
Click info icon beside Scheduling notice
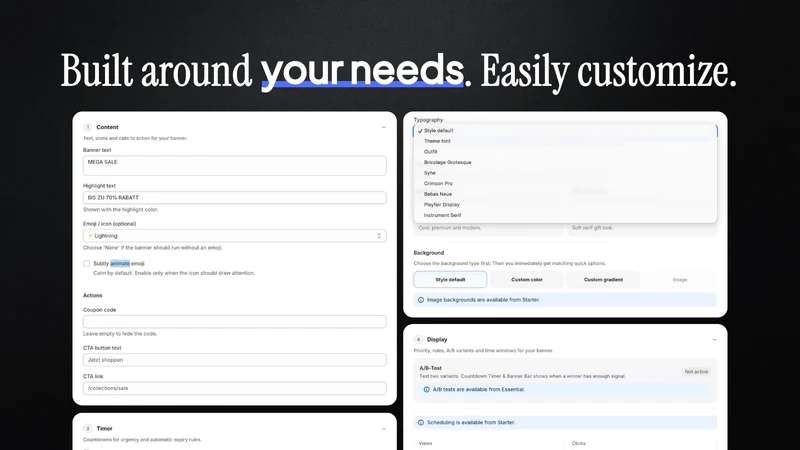[421, 422]
